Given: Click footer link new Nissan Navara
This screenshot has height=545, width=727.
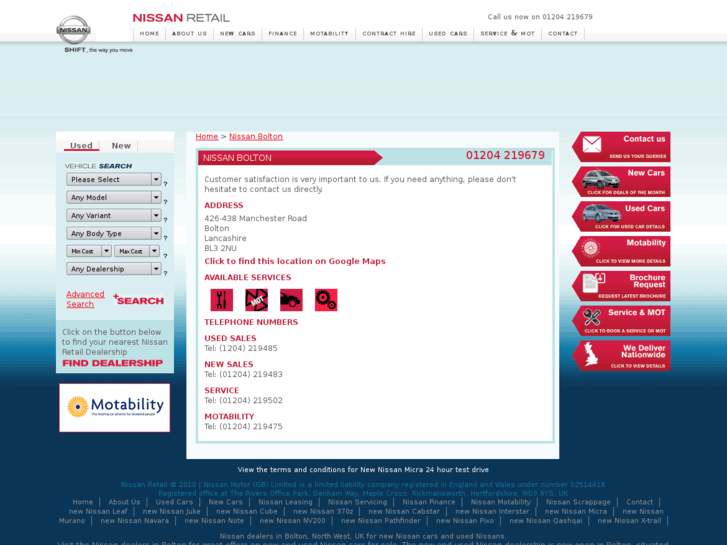Looking at the screenshot, I should [134, 520].
